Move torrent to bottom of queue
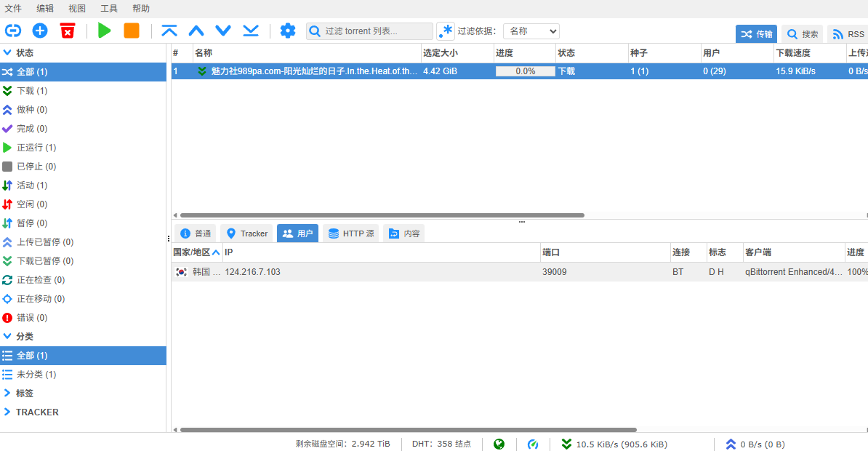 [x=251, y=31]
